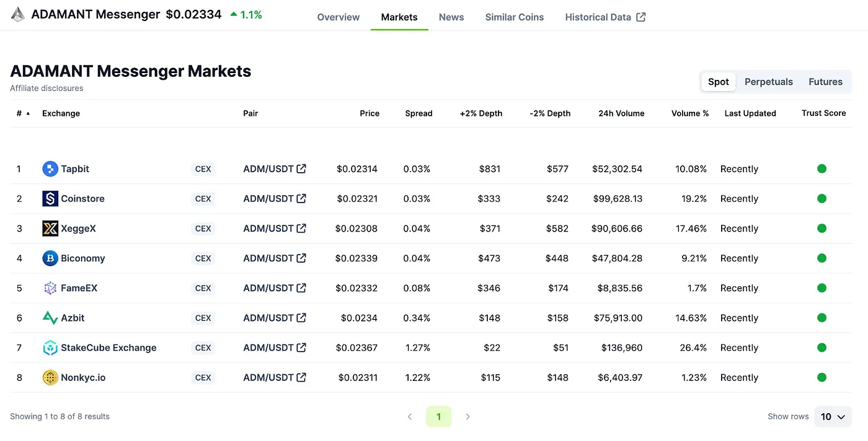Open external link icon in Coinstore row
Screen dimensions: 868x441
[x=301, y=198]
